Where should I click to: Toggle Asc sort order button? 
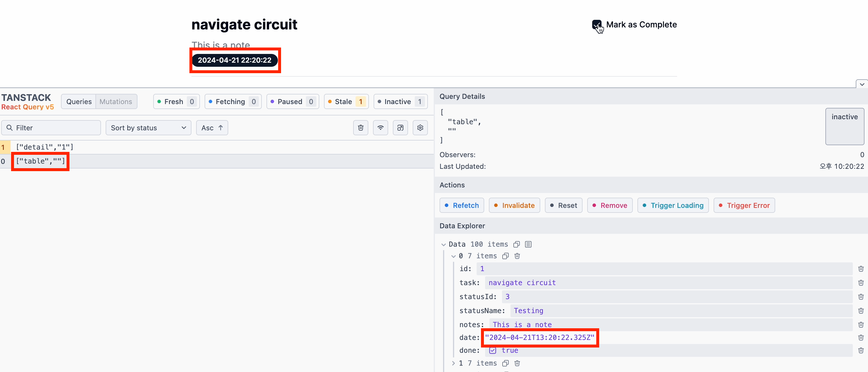pyautogui.click(x=212, y=128)
